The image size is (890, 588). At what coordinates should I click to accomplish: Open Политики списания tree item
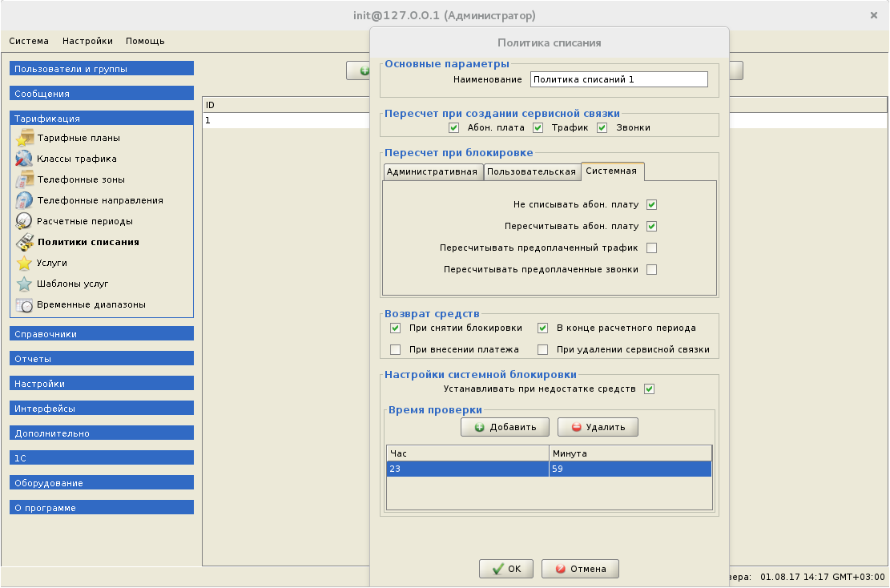[x=88, y=242]
